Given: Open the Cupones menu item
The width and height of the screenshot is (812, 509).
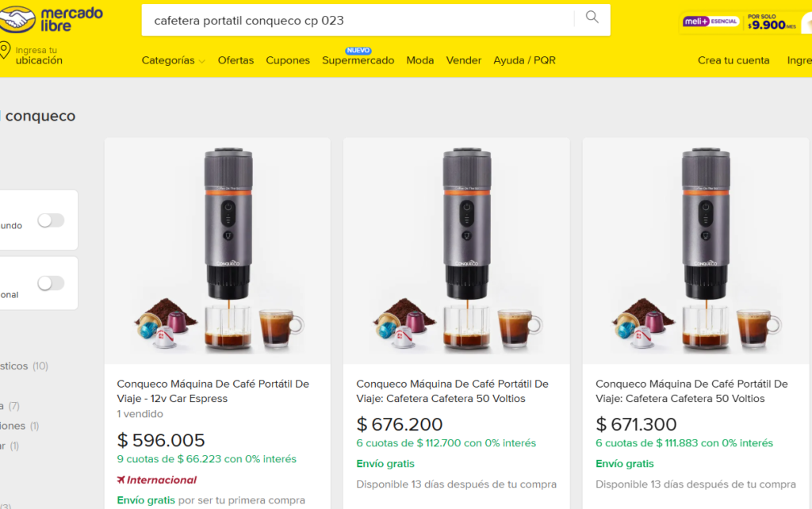Looking at the screenshot, I should tap(288, 60).
